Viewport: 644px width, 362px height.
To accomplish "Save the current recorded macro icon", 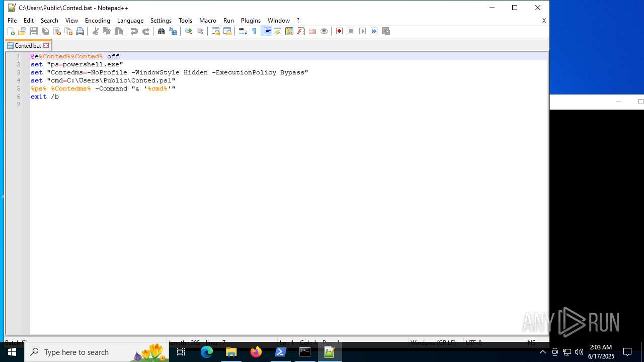I will click(x=386, y=31).
